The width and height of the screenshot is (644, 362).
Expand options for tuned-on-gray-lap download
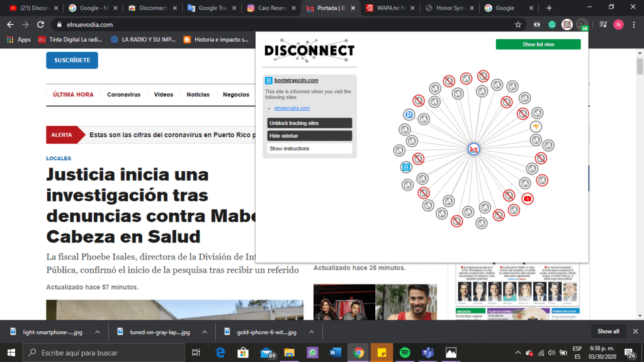203,332
